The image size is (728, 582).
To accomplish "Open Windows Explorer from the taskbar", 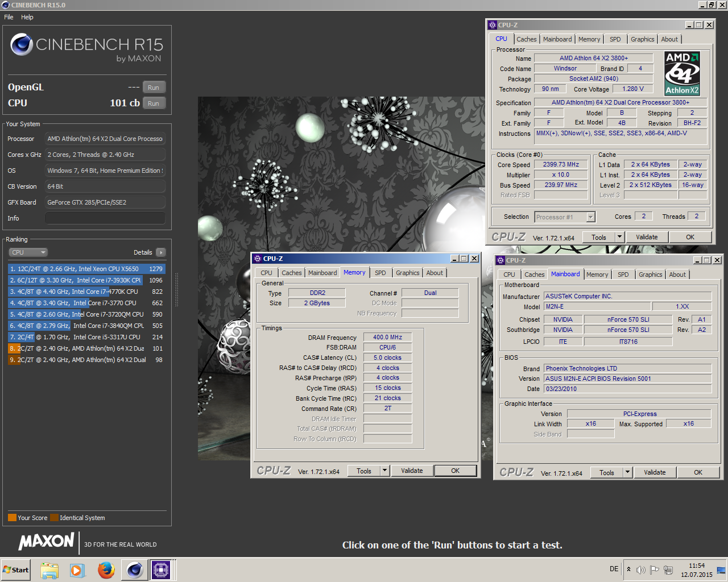I will tap(49, 570).
